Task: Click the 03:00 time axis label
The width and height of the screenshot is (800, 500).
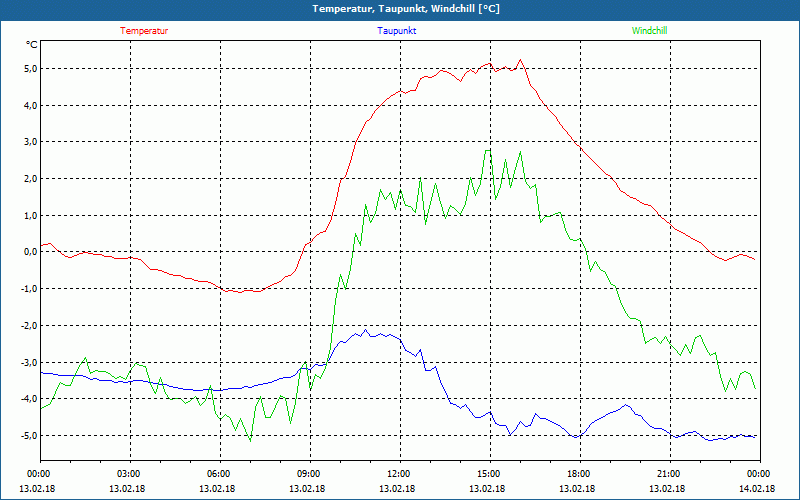Action: click(128, 474)
